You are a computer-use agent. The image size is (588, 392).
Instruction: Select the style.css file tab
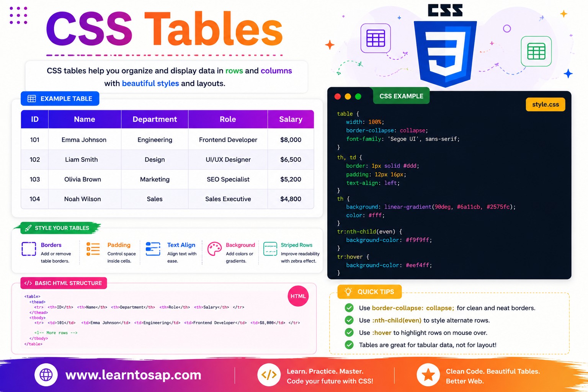pos(546,105)
